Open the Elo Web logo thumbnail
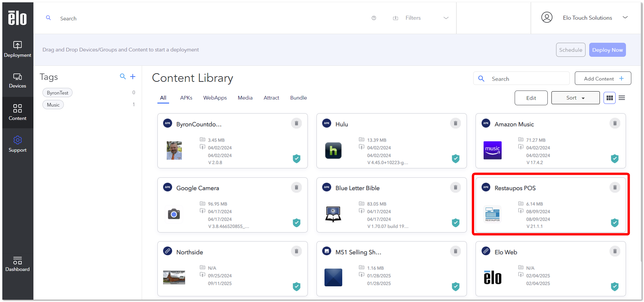Image resolution: width=644 pixels, height=302 pixels. click(493, 278)
